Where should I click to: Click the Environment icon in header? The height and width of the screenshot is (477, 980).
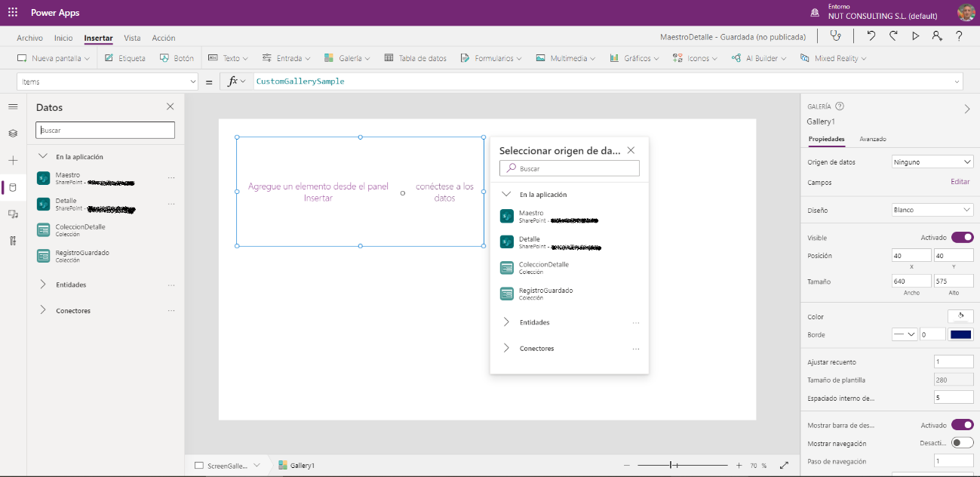pyautogui.click(x=814, y=13)
